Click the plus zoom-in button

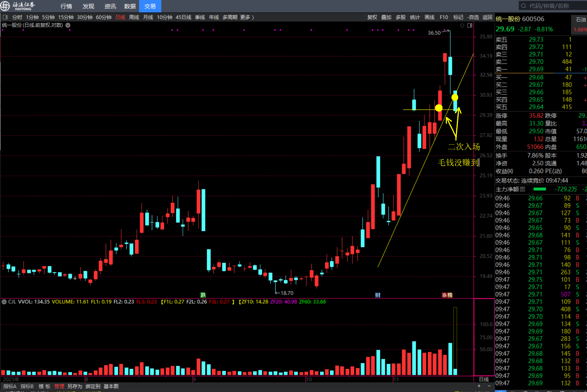[x=479, y=386]
